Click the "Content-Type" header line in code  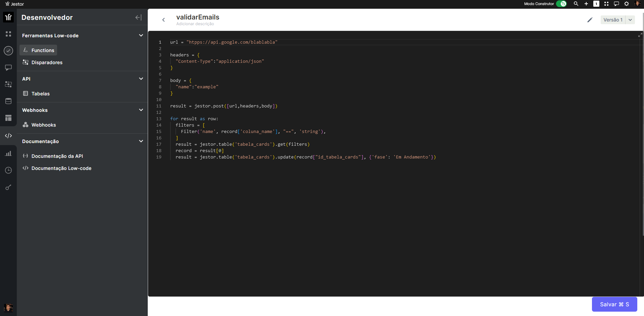(220, 61)
